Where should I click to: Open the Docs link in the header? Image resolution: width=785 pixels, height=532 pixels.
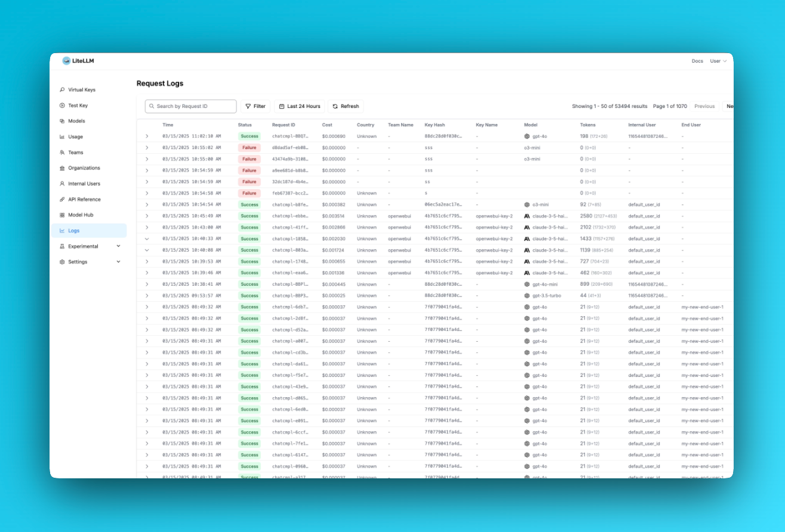pos(696,61)
